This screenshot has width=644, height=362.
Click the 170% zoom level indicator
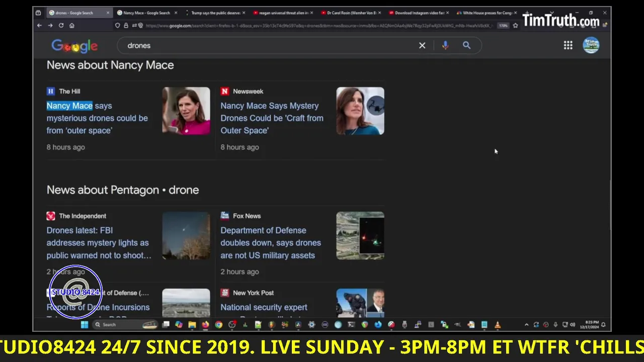(x=503, y=25)
